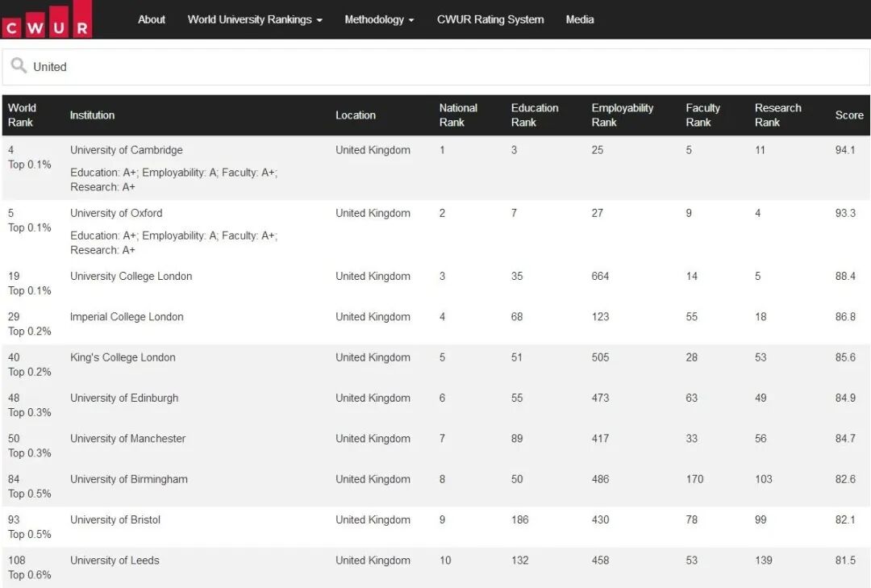Click employability rank 123 cell
The width and height of the screenshot is (871, 588).
[x=600, y=317]
